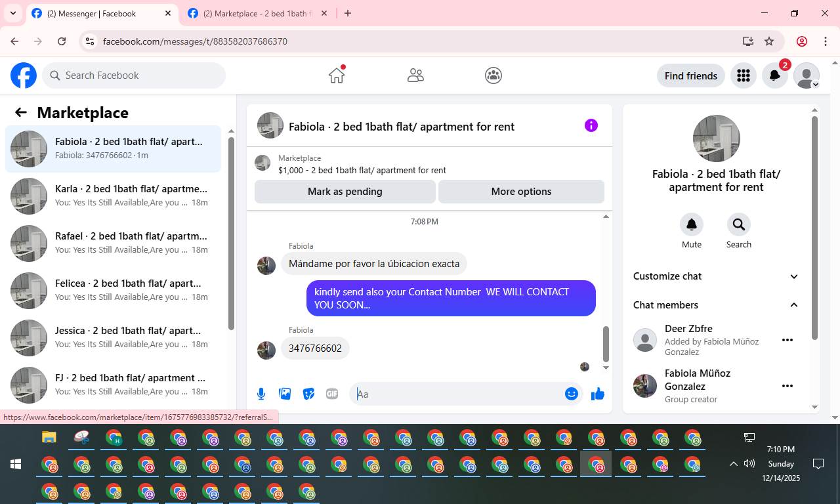Expand the Customize chat section

[716, 276]
